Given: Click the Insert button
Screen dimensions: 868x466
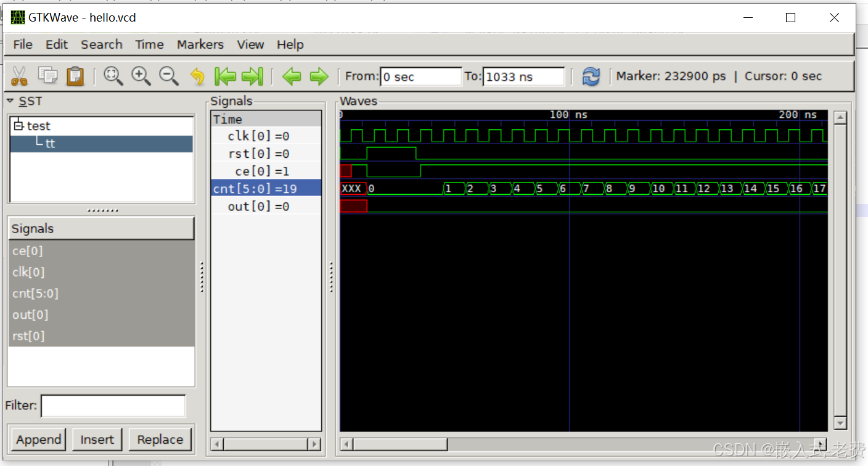Looking at the screenshot, I should (97, 439).
